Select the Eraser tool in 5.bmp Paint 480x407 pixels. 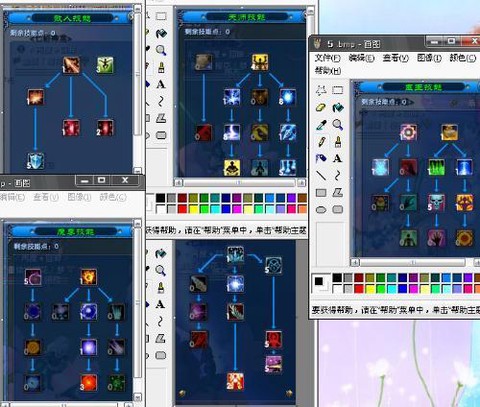[321, 108]
